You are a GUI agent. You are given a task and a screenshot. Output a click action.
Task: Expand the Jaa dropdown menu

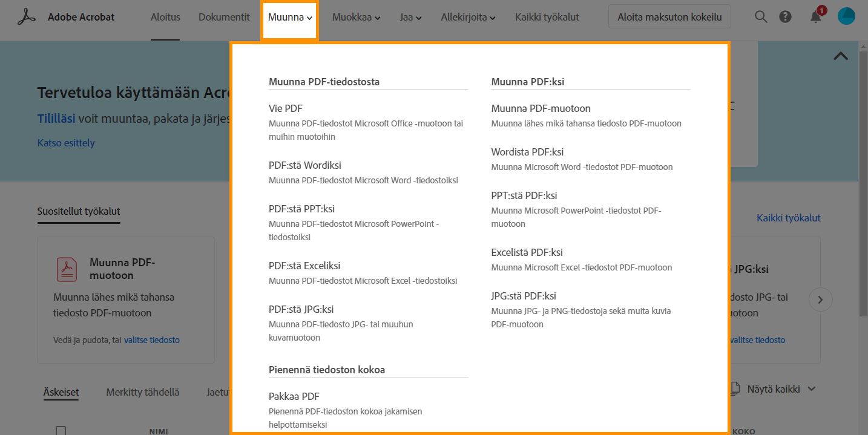[x=410, y=18]
